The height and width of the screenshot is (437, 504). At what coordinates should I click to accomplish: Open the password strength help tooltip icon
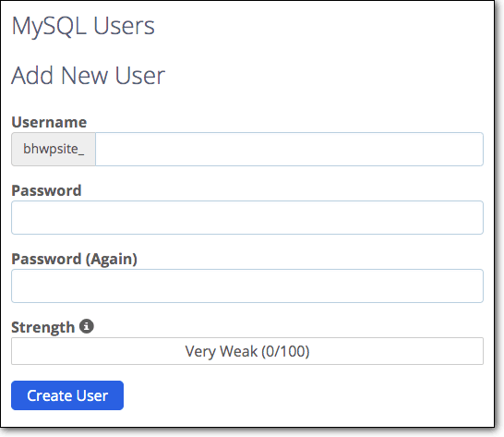87,326
